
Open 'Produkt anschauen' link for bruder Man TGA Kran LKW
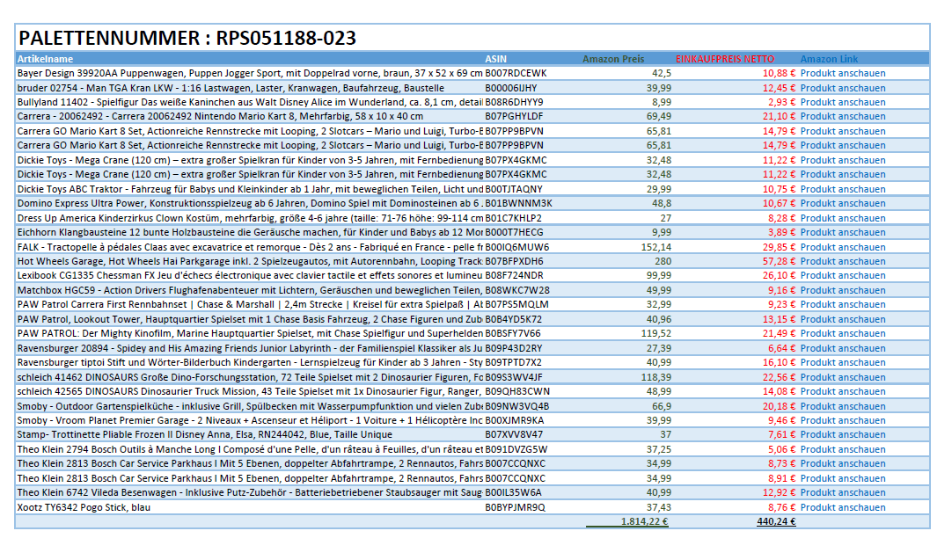point(842,88)
